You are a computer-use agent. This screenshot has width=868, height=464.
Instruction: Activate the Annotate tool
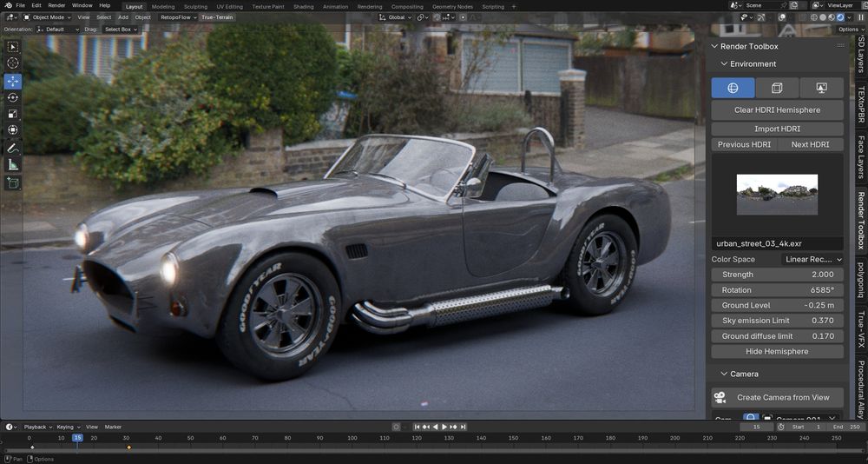pos(13,148)
